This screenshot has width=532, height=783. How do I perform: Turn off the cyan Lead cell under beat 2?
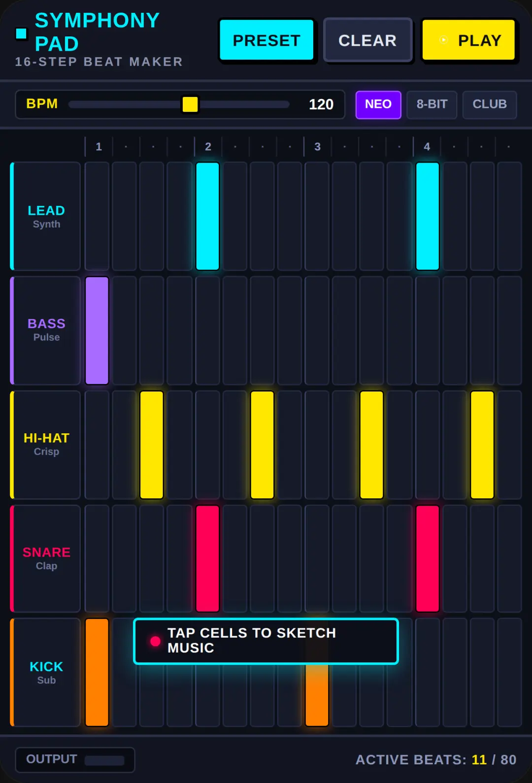pyautogui.click(x=208, y=216)
